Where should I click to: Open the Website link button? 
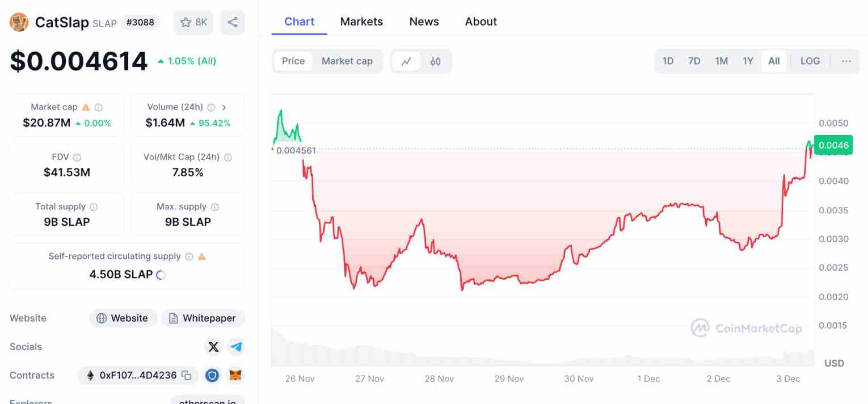pos(123,318)
